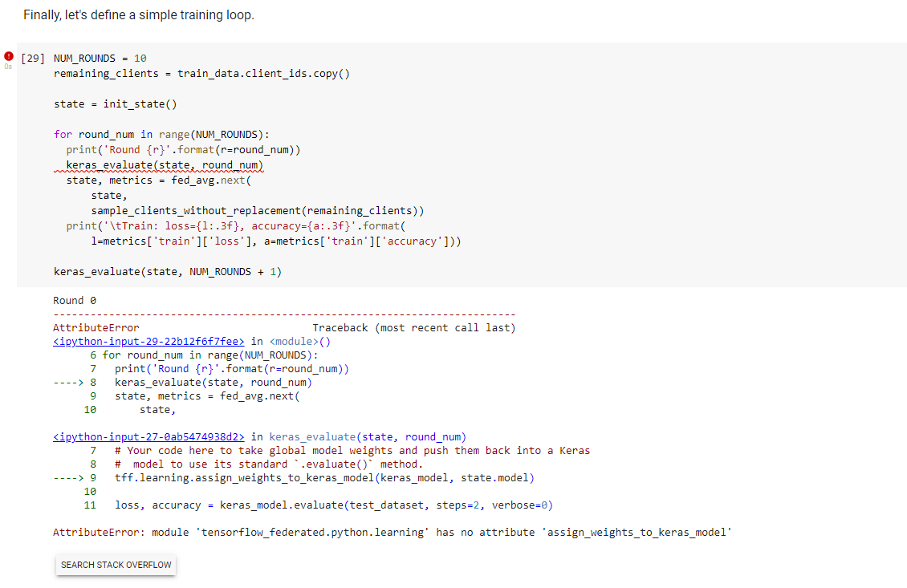907x588 pixels.
Task: Click the remaining_clients = train_data.client_ids.copy() line
Action: pos(202,74)
